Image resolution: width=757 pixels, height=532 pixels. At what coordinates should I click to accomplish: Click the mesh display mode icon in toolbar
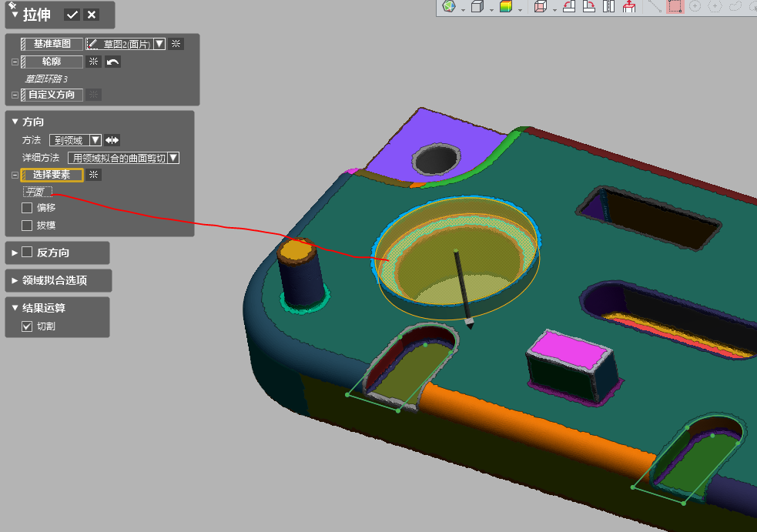pos(449,6)
